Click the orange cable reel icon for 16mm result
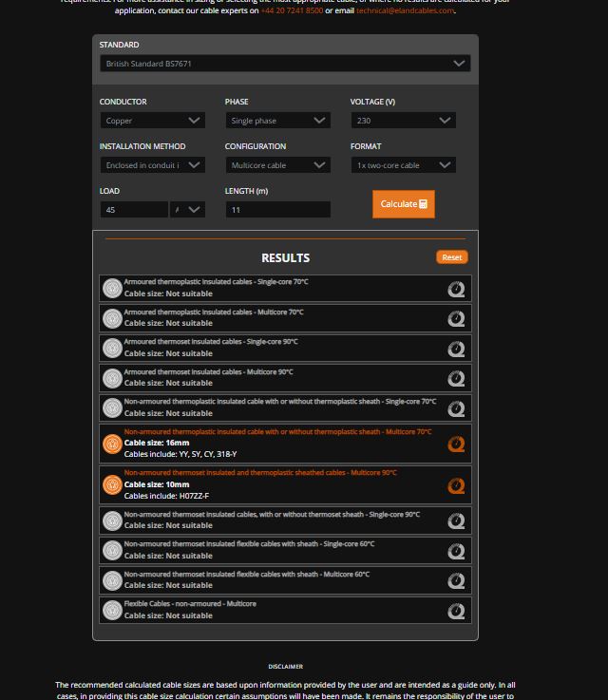The image size is (608, 700). pos(456,444)
